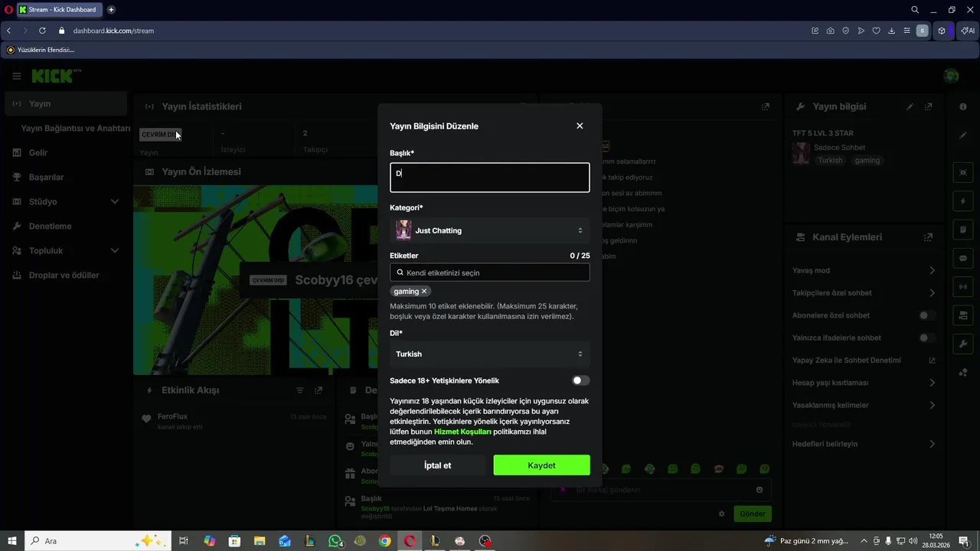This screenshot has width=980, height=551.
Task: Expand Yavaş mod settings
Action: click(864, 270)
